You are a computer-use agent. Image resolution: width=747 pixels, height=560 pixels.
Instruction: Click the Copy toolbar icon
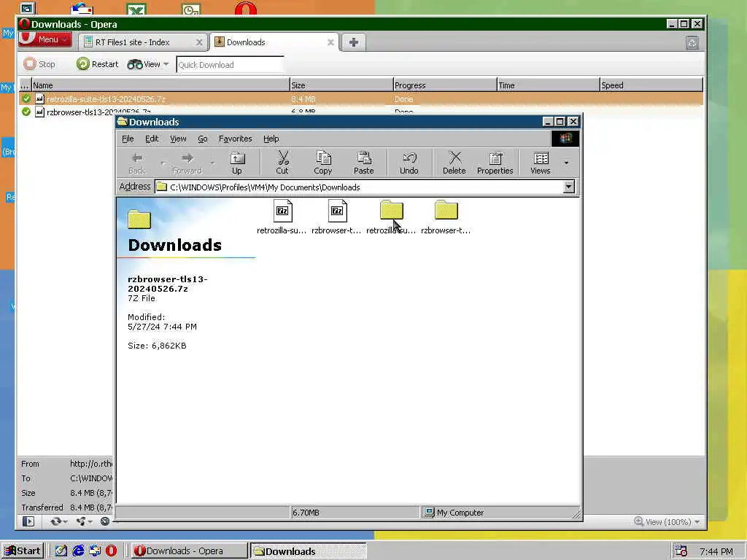coord(322,163)
